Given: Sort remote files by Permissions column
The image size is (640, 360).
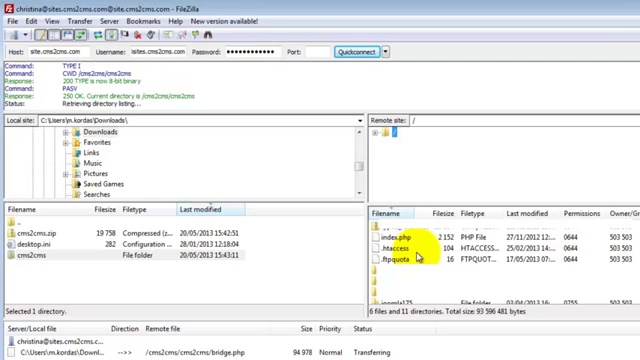Looking at the screenshot, I should coord(582,213).
